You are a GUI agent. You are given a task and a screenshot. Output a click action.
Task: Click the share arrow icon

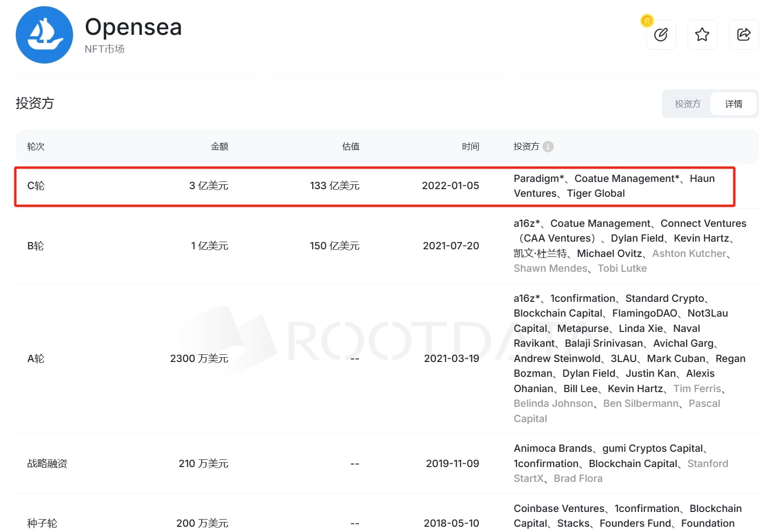(x=744, y=34)
